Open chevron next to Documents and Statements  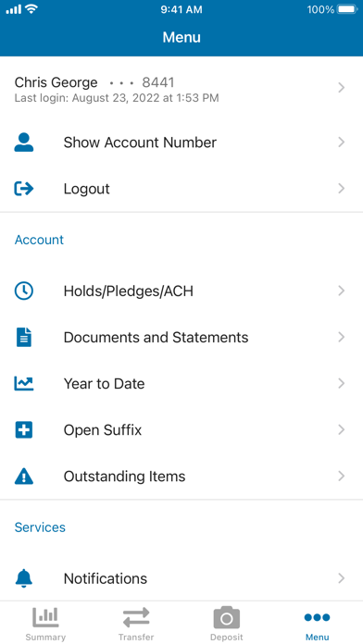click(341, 337)
